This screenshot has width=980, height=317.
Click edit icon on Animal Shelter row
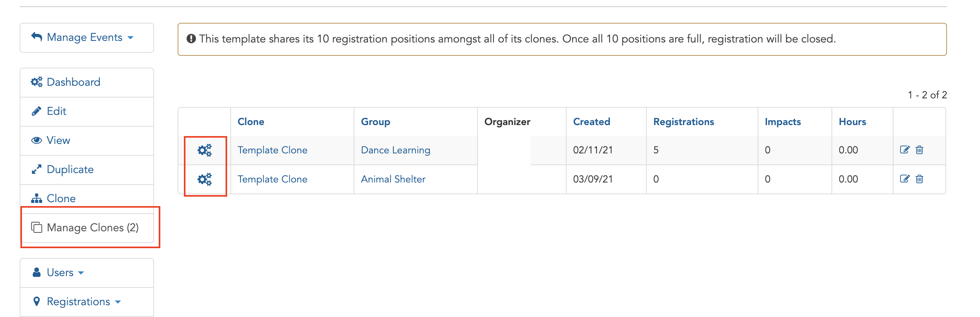tap(905, 179)
